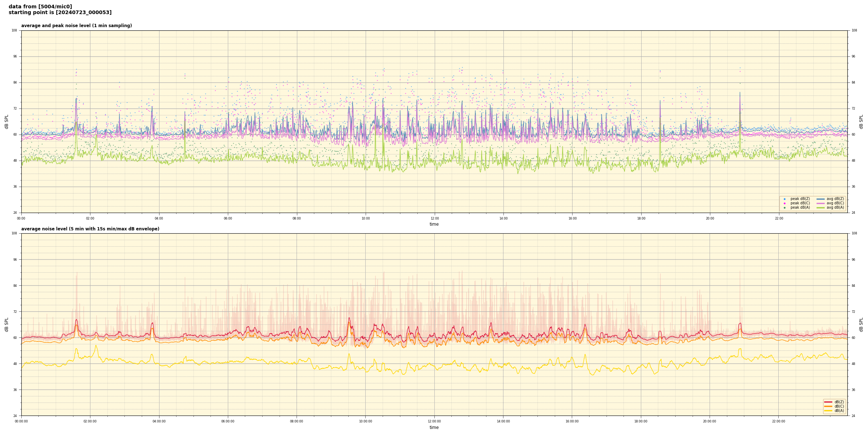Screen dimensions: 868x434
Task: Click the peak dB(A) green legend marker
Action: (x=784, y=208)
